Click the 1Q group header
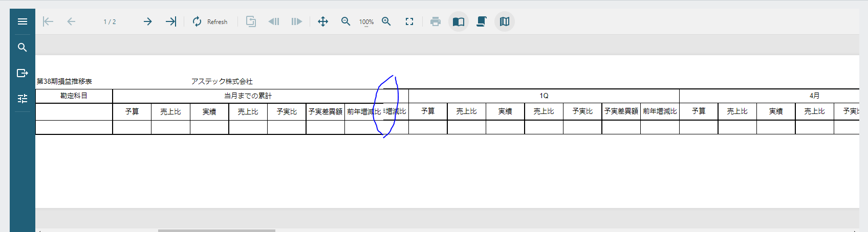This screenshot has width=868, height=232. [x=544, y=96]
